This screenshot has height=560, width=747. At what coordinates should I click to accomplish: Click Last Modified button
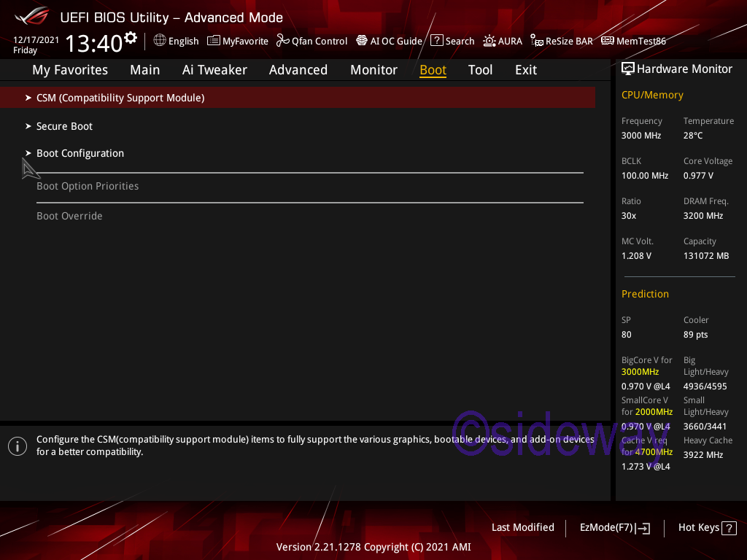coord(522,528)
